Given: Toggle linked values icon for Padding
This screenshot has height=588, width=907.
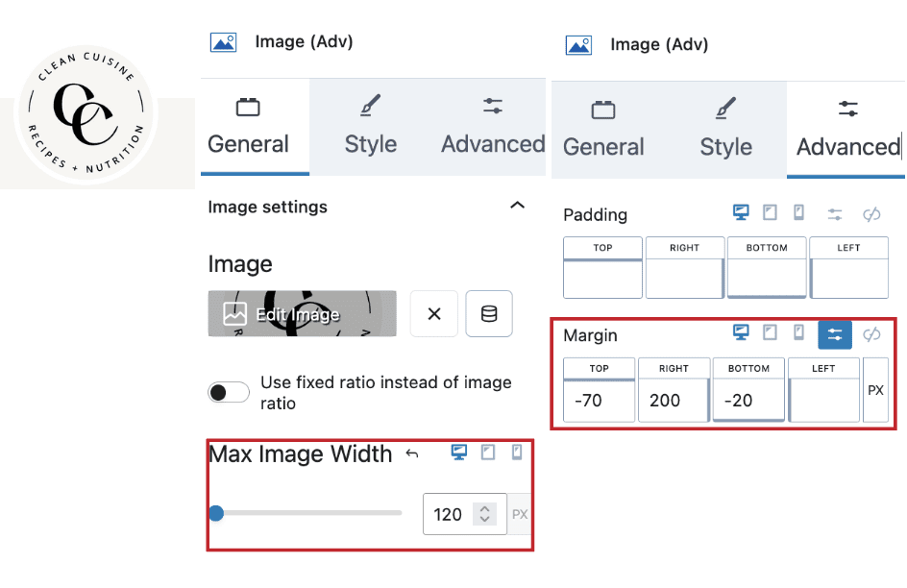Looking at the screenshot, I should [871, 214].
